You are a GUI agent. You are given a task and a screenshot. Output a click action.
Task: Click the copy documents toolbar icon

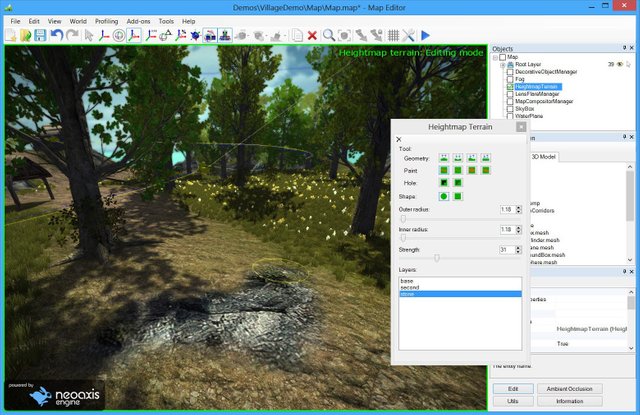(x=298, y=36)
